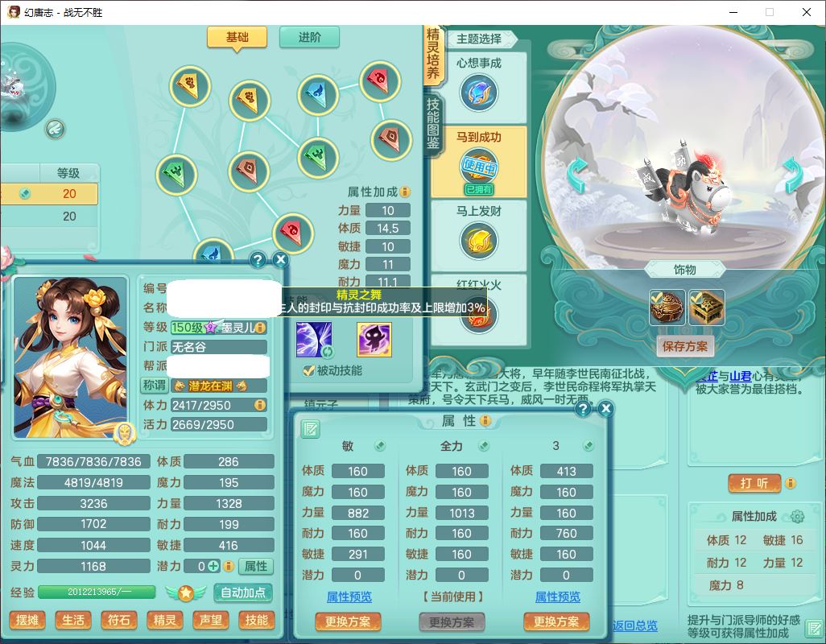Click the 保存方案 button
The height and width of the screenshot is (644, 826).
click(685, 346)
